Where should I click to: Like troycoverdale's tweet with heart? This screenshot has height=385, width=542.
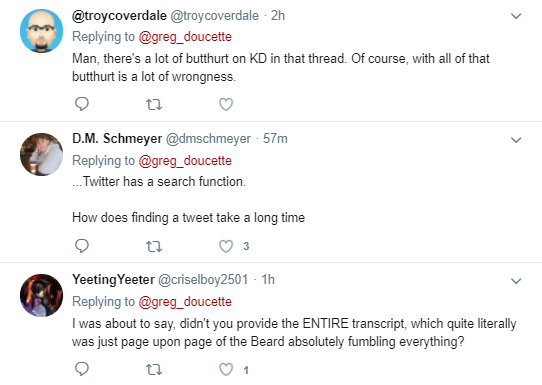tap(226, 104)
